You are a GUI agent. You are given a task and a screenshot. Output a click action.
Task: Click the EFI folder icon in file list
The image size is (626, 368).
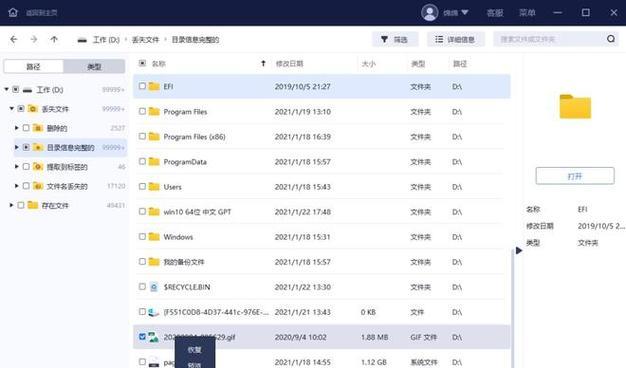(x=154, y=86)
